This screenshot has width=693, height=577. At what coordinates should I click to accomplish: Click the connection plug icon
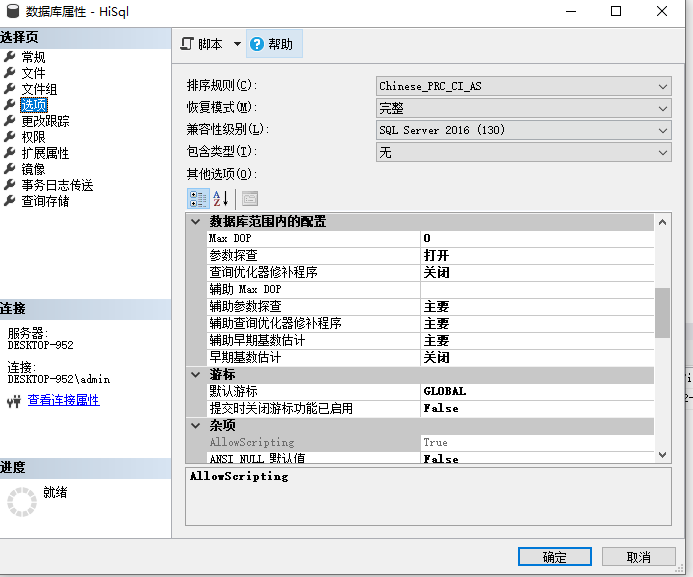[14, 401]
